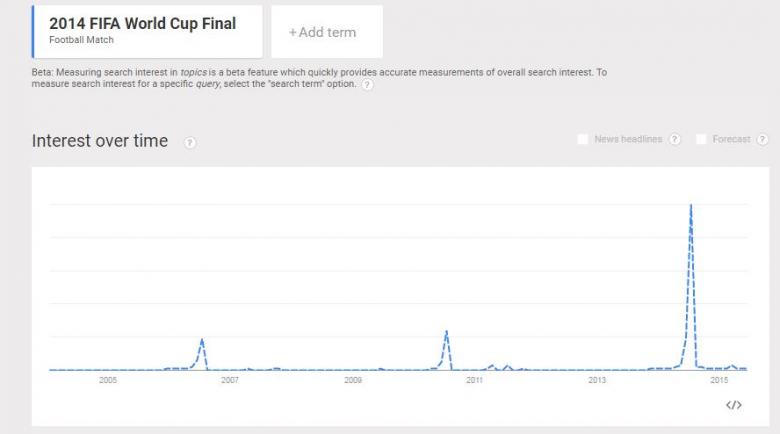Click the 2011 axis label
This screenshot has width=780, height=434.
475,380
